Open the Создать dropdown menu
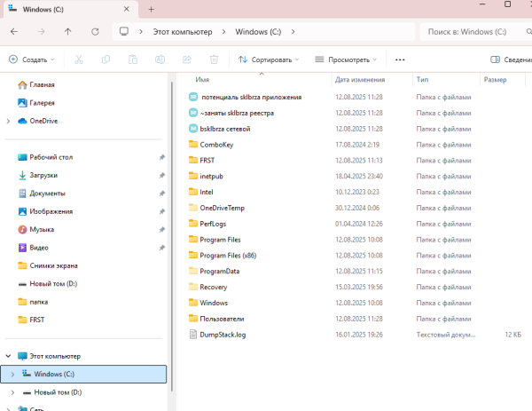The height and width of the screenshot is (411, 532). (32, 59)
